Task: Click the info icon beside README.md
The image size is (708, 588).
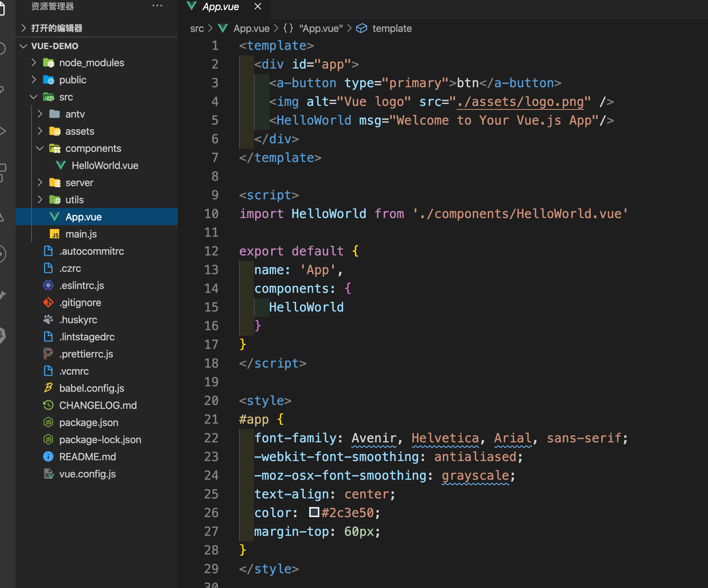Action: (x=48, y=457)
